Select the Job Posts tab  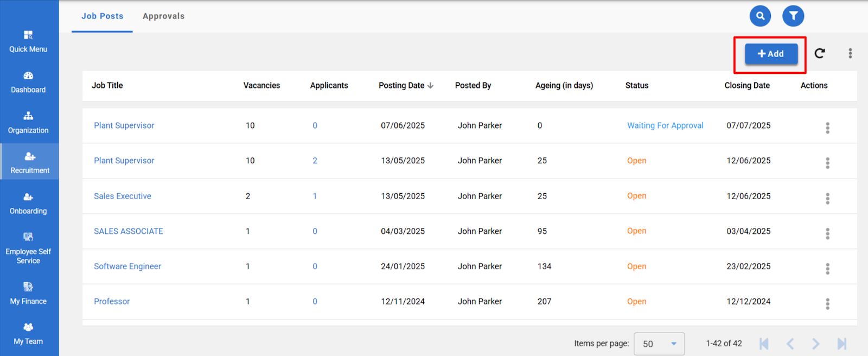(102, 16)
